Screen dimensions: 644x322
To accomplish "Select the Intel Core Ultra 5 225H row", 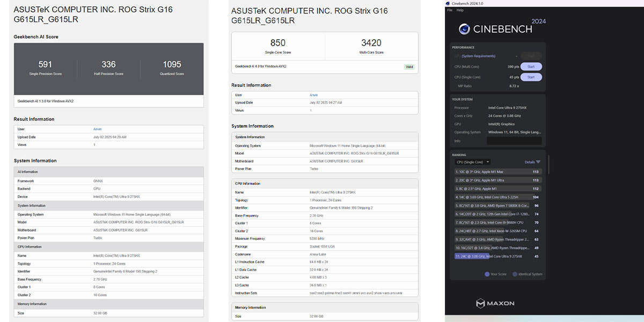I will [x=497, y=197].
